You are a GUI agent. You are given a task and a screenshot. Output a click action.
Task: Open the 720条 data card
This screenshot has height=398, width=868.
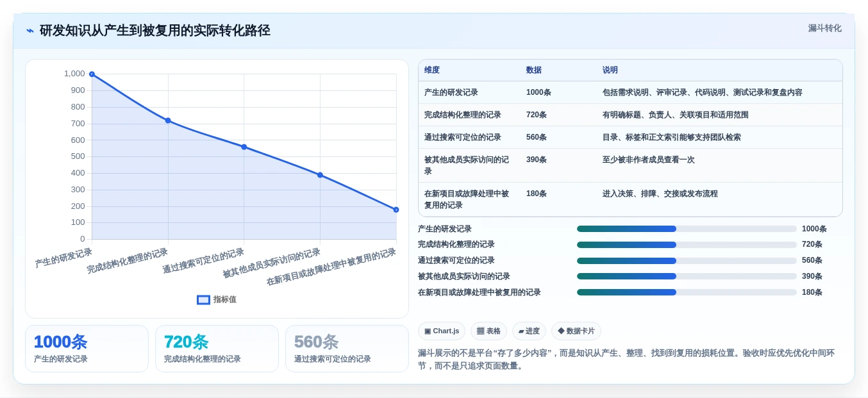(x=217, y=349)
